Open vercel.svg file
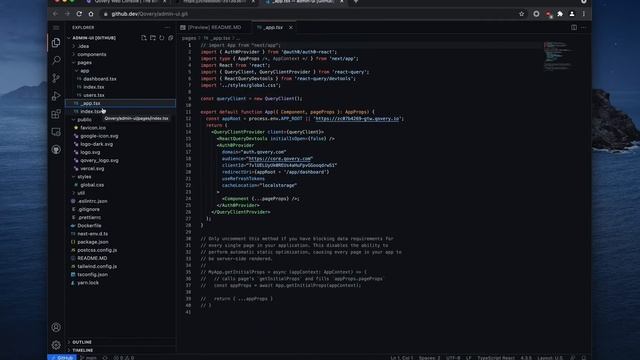 (x=92, y=169)
